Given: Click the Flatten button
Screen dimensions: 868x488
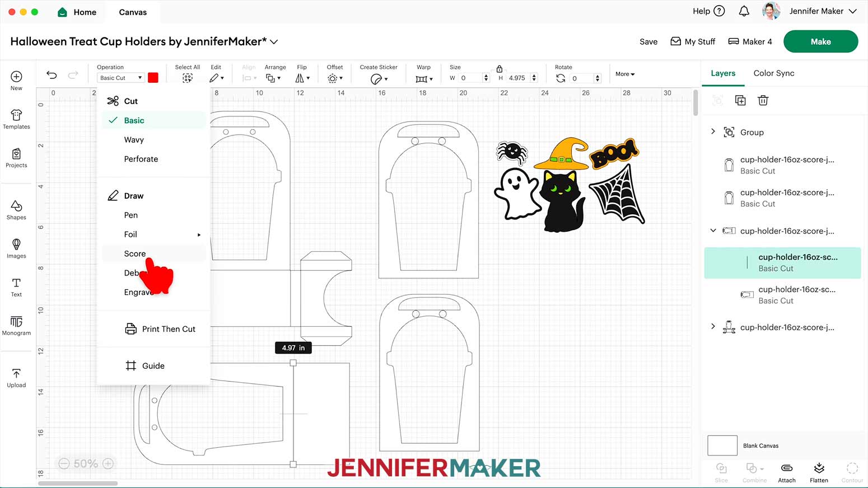Looking at the screenshot, I should pyautogui.click(x=819, y=472).
